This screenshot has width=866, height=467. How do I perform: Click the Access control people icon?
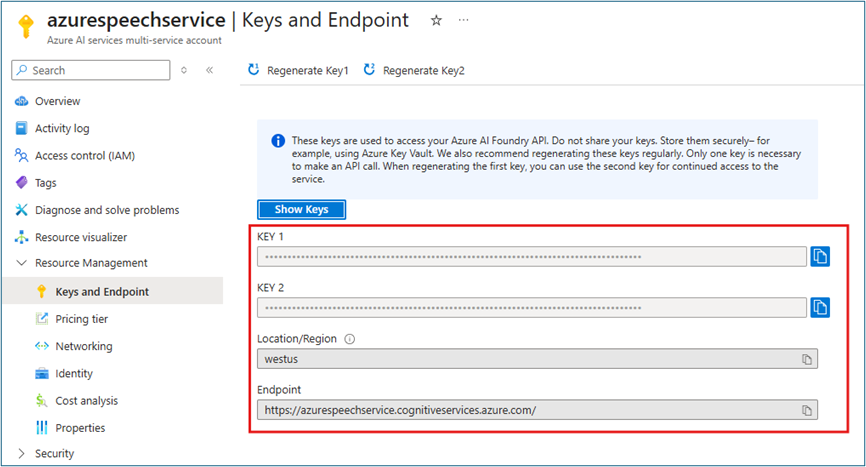21,156
